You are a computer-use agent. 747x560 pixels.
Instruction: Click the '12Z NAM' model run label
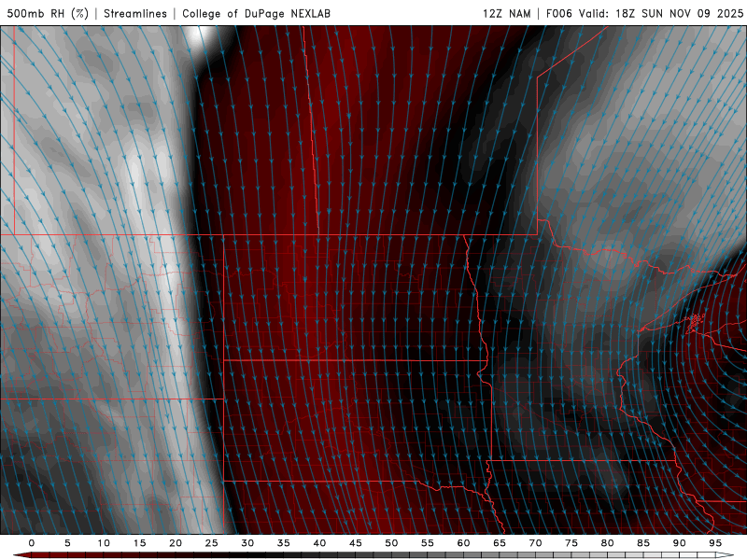click(507, 13)
